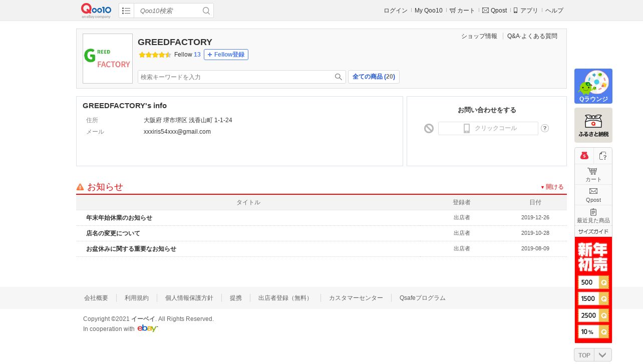Image resolution: width=643 pixels, height=364 pixels.
Task: Click the 新年初売 banner heading
Action: click(593, 256)
